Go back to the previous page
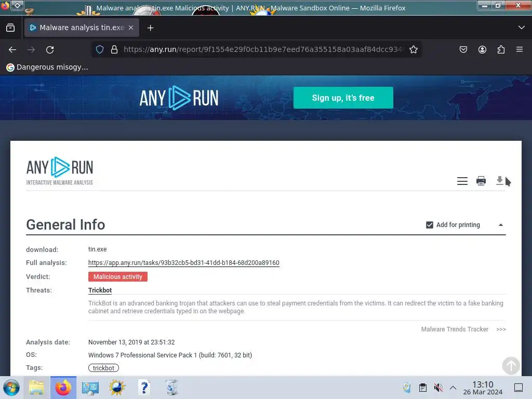This screenshot has width=532, height=399. (x=12, y=49)
